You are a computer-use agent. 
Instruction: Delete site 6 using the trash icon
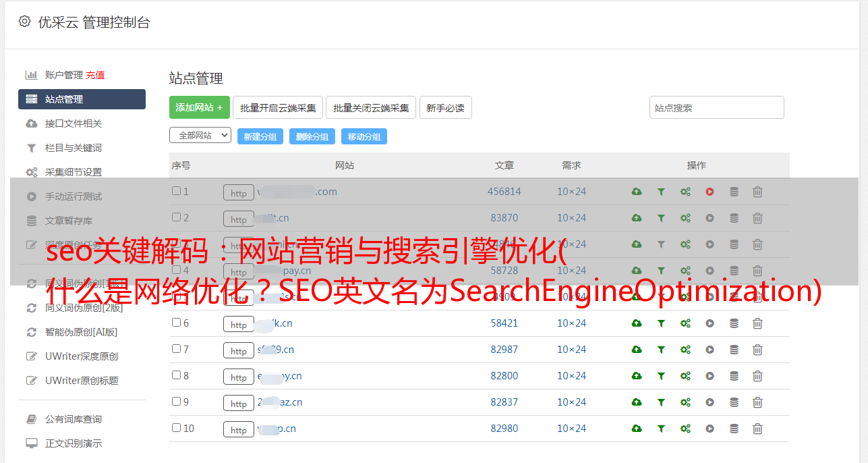point(757,323)
